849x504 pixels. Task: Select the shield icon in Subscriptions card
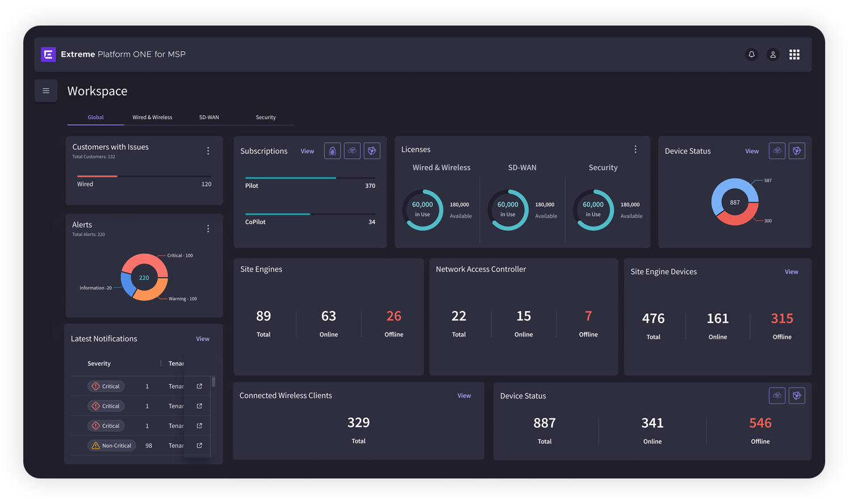click(x=372, y=151)
